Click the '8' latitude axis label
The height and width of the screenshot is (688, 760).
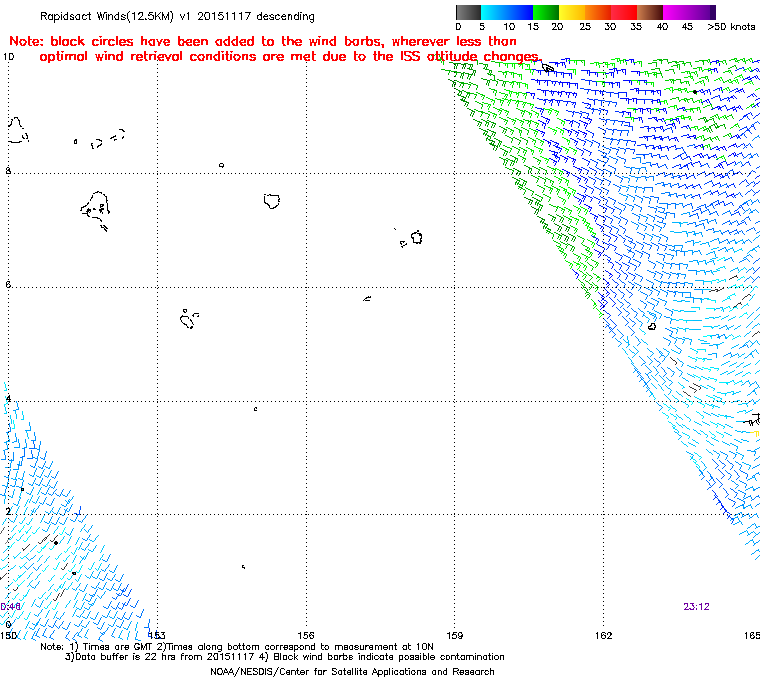click(8, 171)
